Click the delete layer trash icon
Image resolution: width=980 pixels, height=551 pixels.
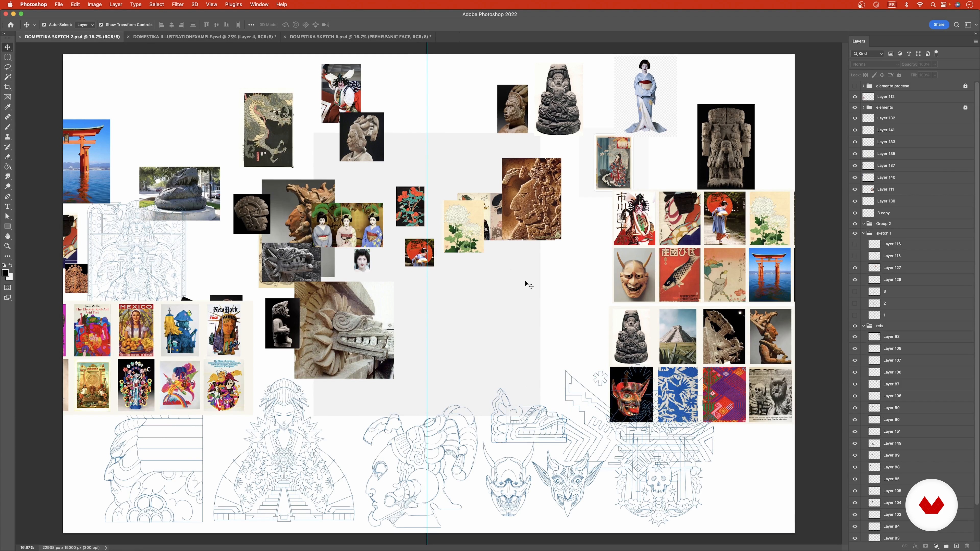coord(967,546)
